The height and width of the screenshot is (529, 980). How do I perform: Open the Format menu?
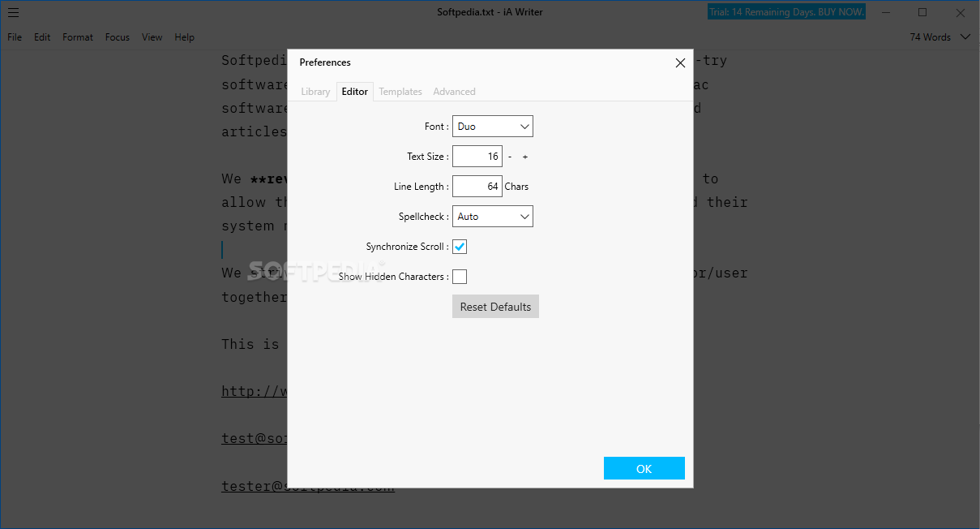pos(78,37)
